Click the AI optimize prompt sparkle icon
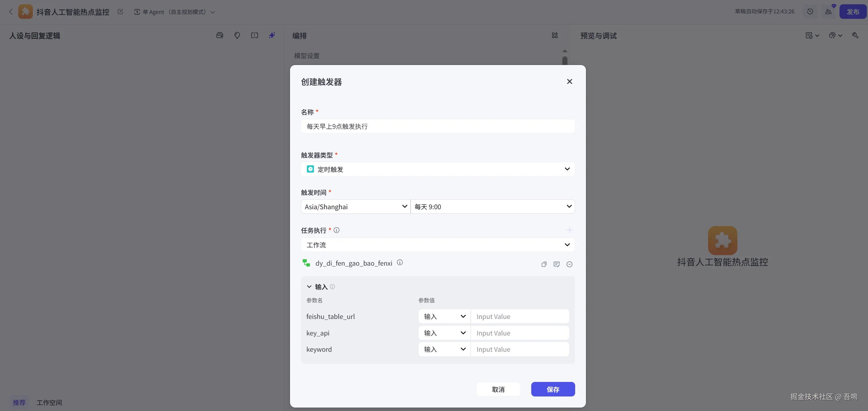Viewport: 868px width, 411px height. pyautogui.click(x=272, y=35)
